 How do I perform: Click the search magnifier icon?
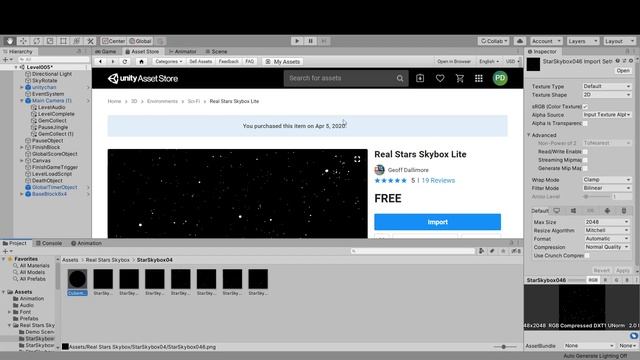(x=400, y=78)
